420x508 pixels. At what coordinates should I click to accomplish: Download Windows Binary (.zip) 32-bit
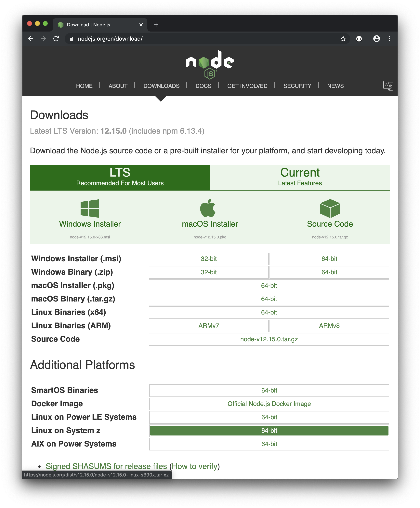pos(209,272)
